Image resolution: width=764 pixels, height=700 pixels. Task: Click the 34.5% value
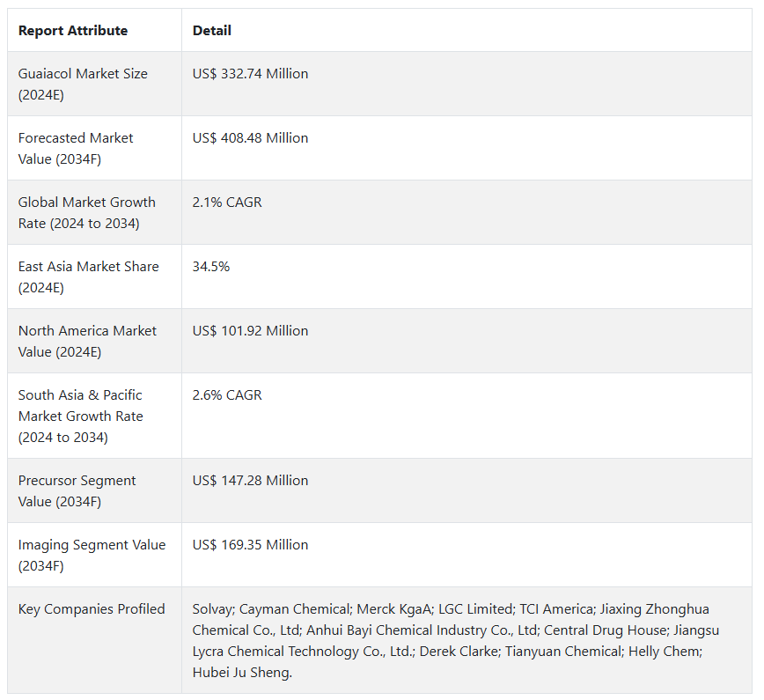(211, 267)
